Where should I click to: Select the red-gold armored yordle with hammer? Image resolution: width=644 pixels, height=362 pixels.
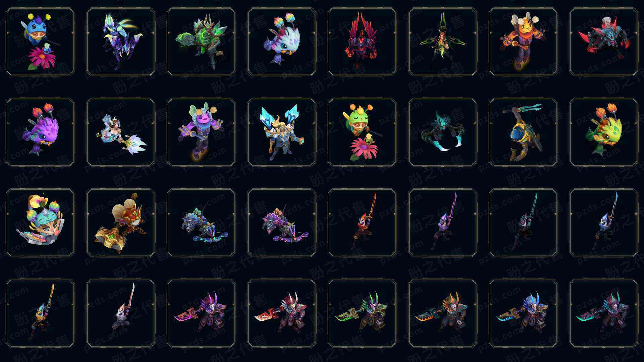click(x=121, y=223)
